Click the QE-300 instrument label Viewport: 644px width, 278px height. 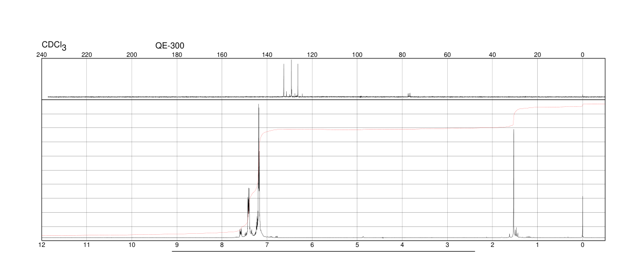coord(169,46)
